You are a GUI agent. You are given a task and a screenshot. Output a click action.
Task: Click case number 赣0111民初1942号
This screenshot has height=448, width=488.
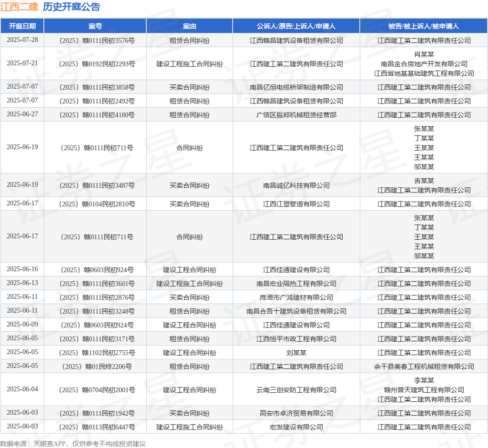(97, 413)
